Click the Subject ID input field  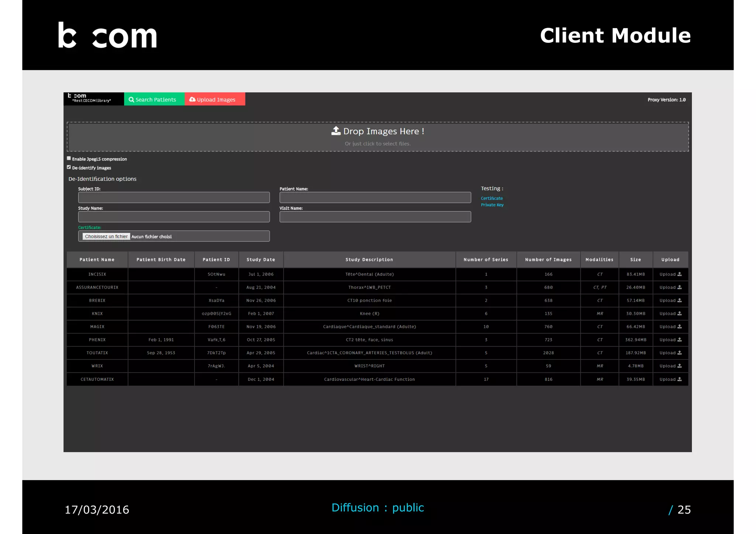(x=173, y=197)
